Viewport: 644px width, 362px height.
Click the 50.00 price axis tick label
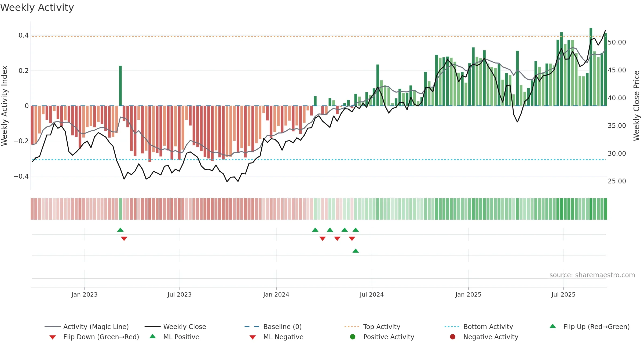pyautogui.click(x=617, y=42)
